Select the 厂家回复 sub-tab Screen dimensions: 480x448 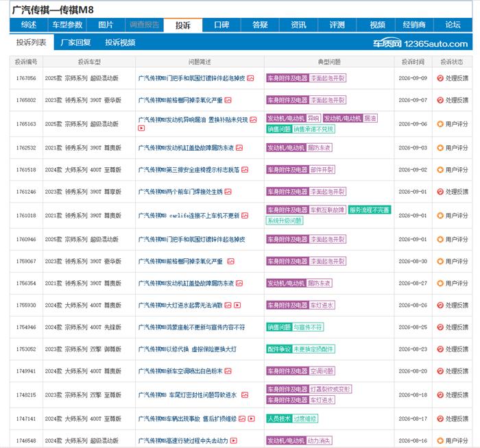click(x=75, y=42)
